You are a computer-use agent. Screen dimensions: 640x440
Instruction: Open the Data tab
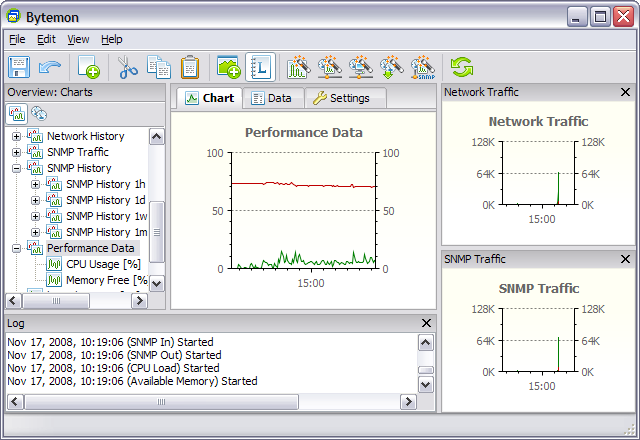click(x=272, y=98)
